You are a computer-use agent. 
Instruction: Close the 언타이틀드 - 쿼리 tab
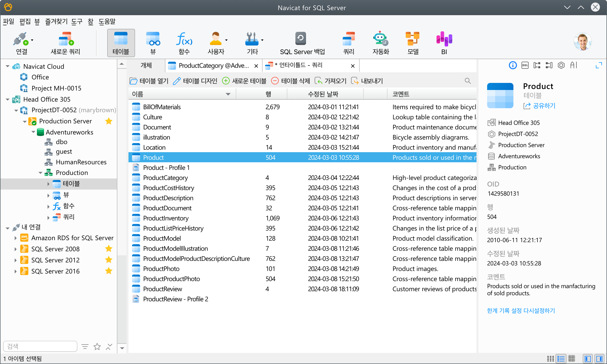tap(353, 66)
